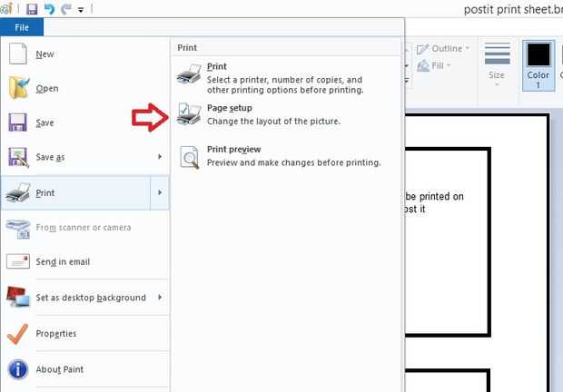Click 'Preview and make changes before printing.' text

293,162
